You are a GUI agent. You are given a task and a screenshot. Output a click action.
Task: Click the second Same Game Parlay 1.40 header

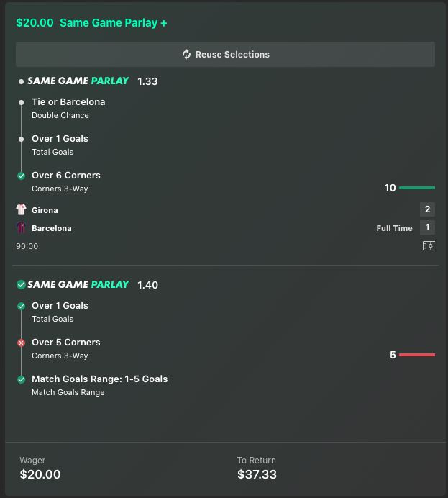(x=86, y=285)
